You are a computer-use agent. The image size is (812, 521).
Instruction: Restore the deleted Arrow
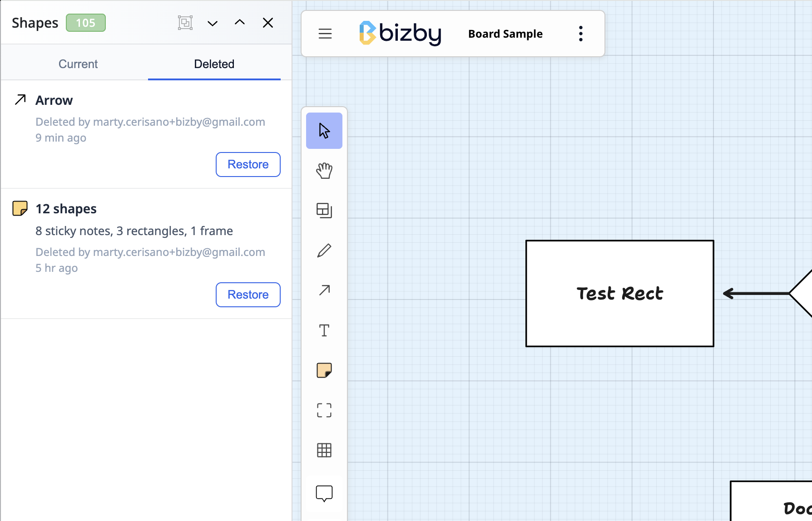(x=248, y=164)
